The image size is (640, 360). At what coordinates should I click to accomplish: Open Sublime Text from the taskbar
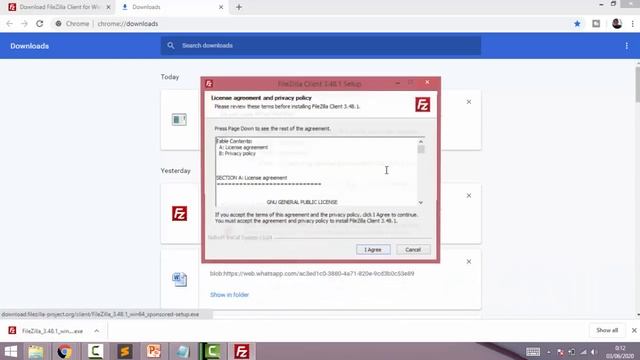pos(125,351)
